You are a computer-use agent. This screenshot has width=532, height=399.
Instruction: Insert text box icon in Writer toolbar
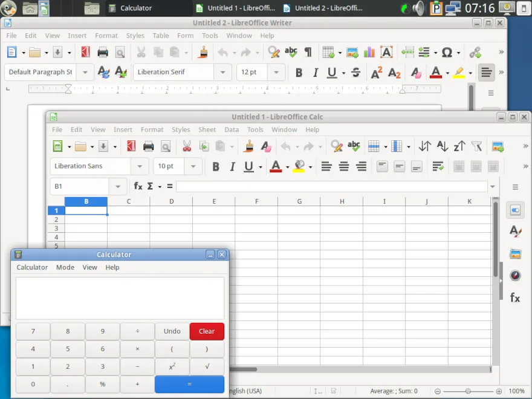point(386,52)
